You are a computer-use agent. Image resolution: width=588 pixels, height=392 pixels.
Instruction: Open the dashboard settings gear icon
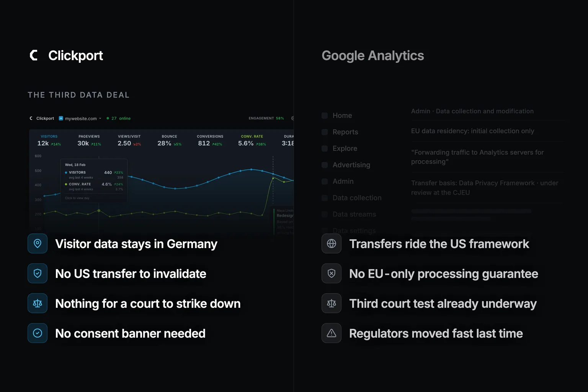point(292,118)
